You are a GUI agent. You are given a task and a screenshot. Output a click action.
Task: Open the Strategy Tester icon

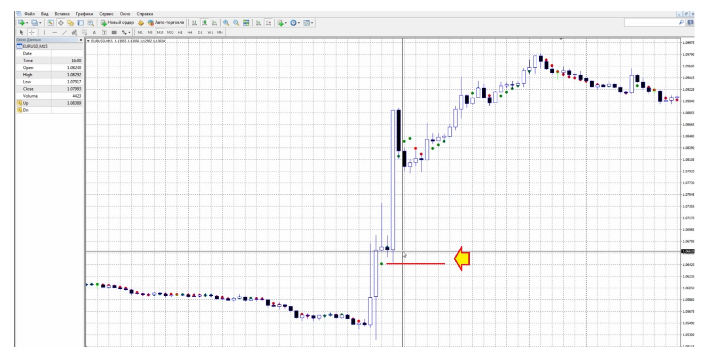[90, 23]
